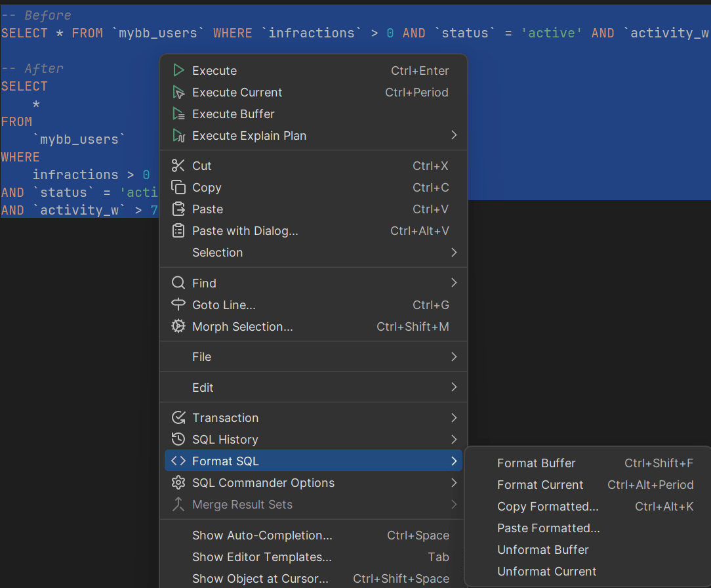Expand the Transaction submenu arrow
This screenshot has width=711, height=588.
tap(454, 417)
